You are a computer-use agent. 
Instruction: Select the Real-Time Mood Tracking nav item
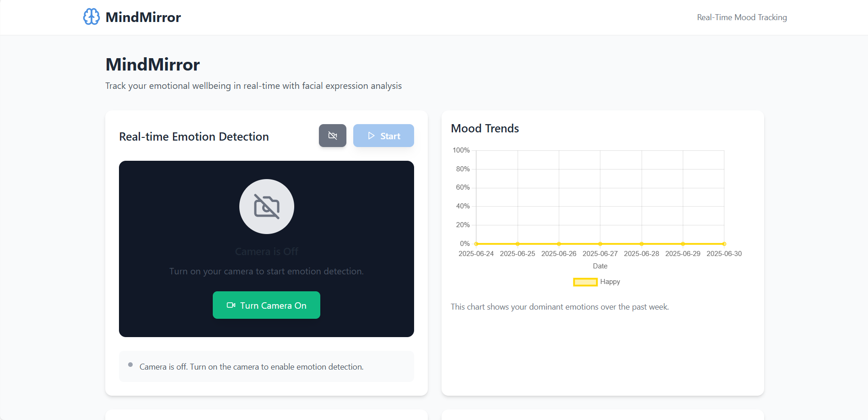(741, 17)
